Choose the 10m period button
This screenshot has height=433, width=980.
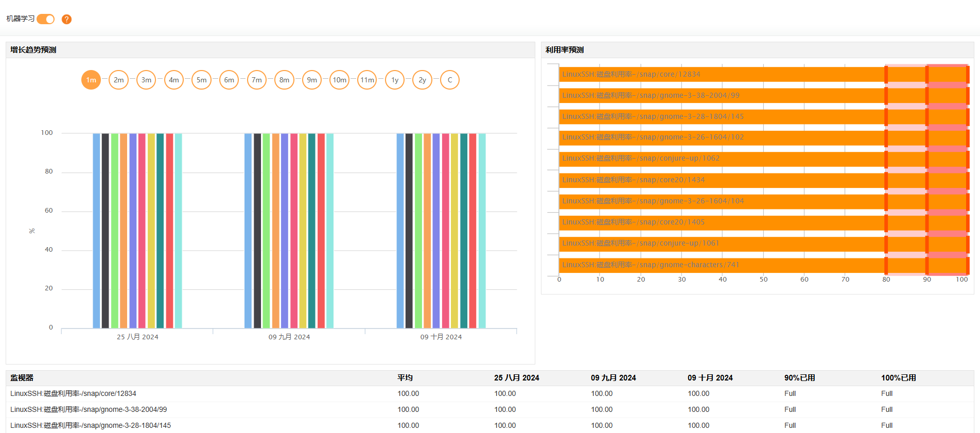point(339,80)
